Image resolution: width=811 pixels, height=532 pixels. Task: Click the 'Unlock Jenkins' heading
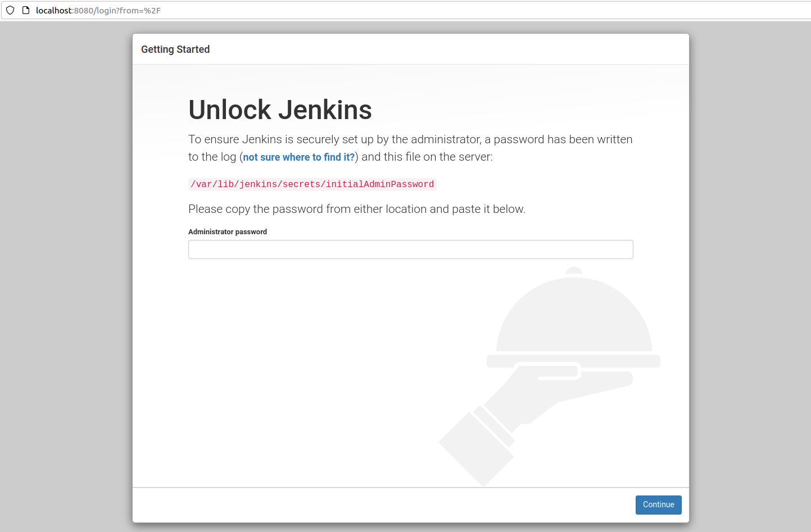pyautogui.click(x=280, y=110)
